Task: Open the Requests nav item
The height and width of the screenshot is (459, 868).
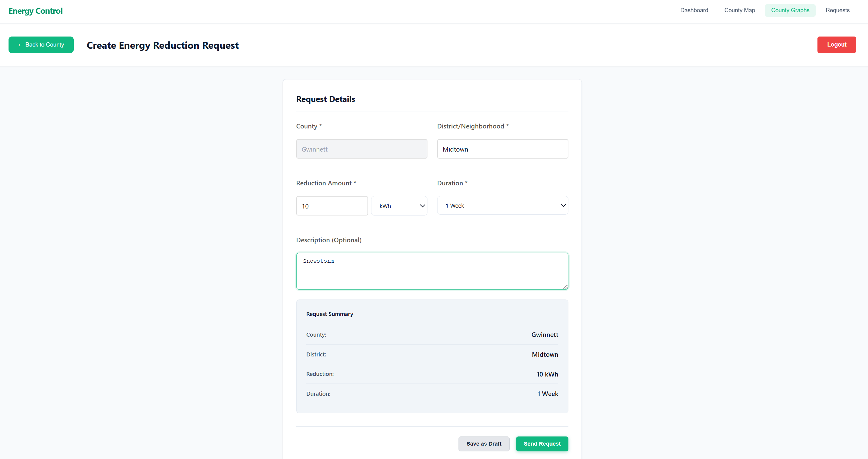Action: 837,10
